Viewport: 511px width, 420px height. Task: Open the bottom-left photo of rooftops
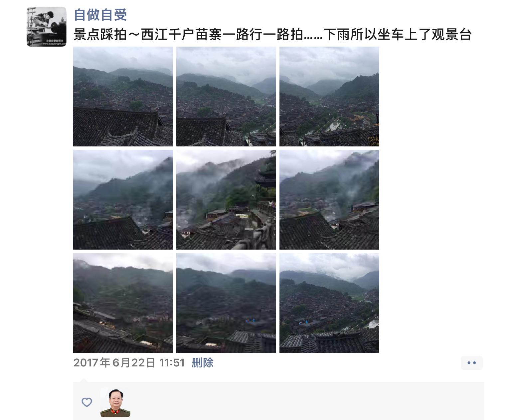123,303
